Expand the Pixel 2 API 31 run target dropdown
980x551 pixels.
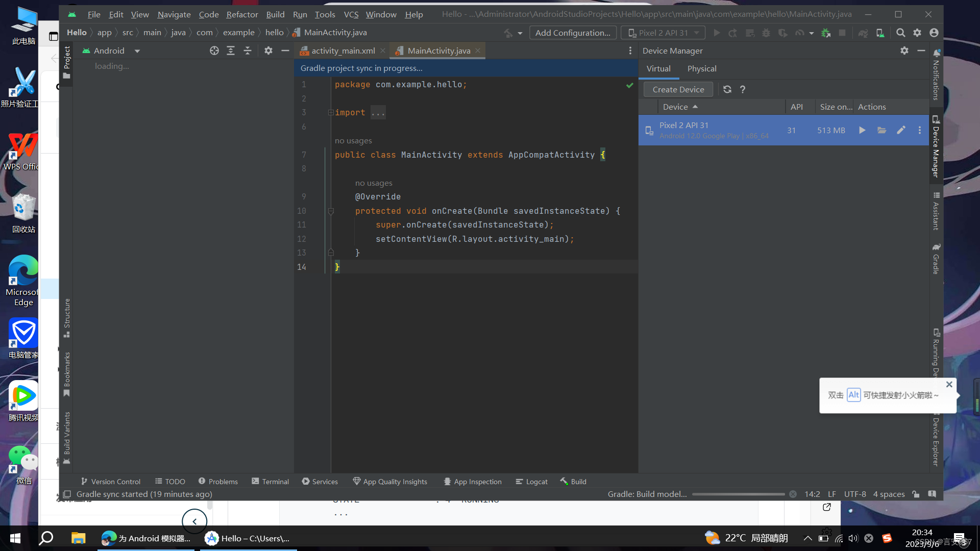(697, 32)
